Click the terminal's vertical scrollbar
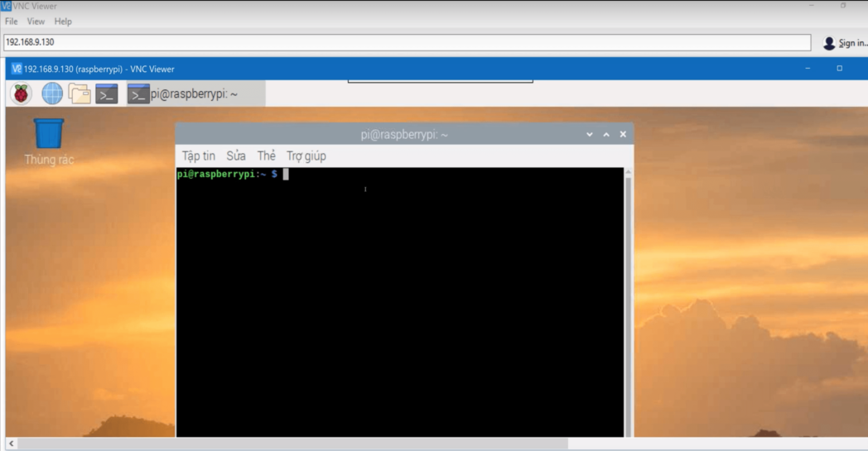The width and height of the screenshot is (868, 451). [628, 298]
